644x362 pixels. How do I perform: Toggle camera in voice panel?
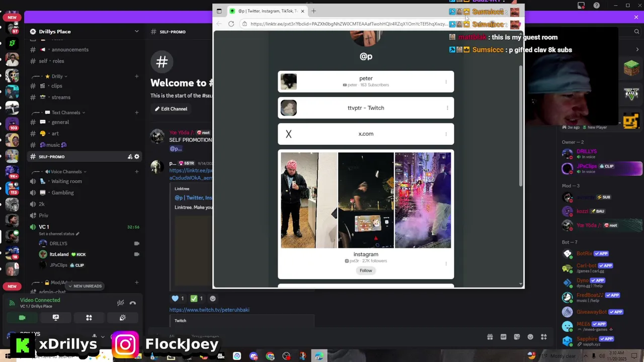(22, 318)
